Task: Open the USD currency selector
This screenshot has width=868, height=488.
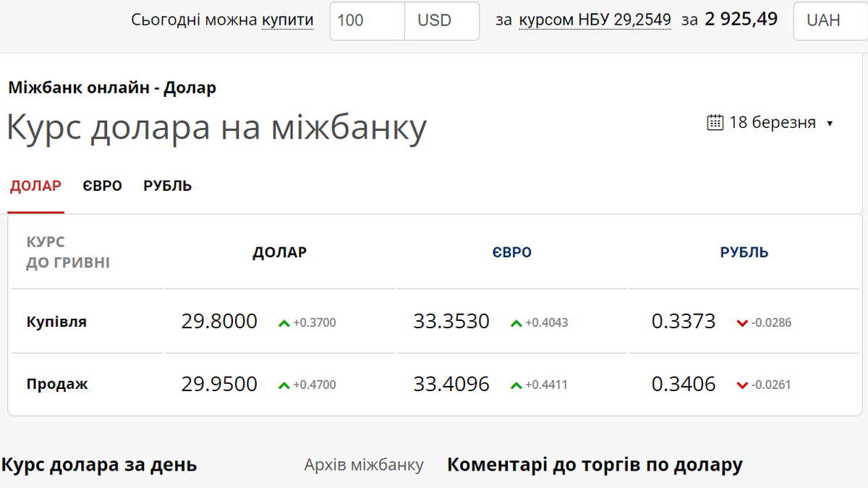Action: [x=442, y=20]
